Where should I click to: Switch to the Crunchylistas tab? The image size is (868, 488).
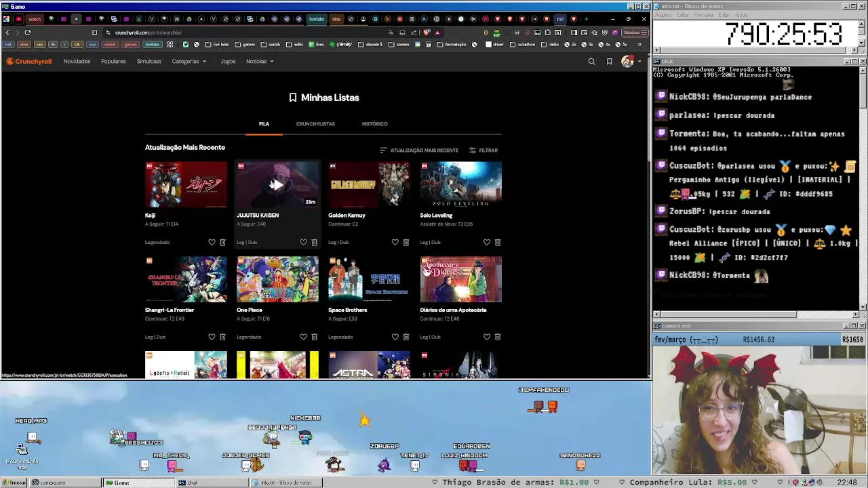coord(315,124)
